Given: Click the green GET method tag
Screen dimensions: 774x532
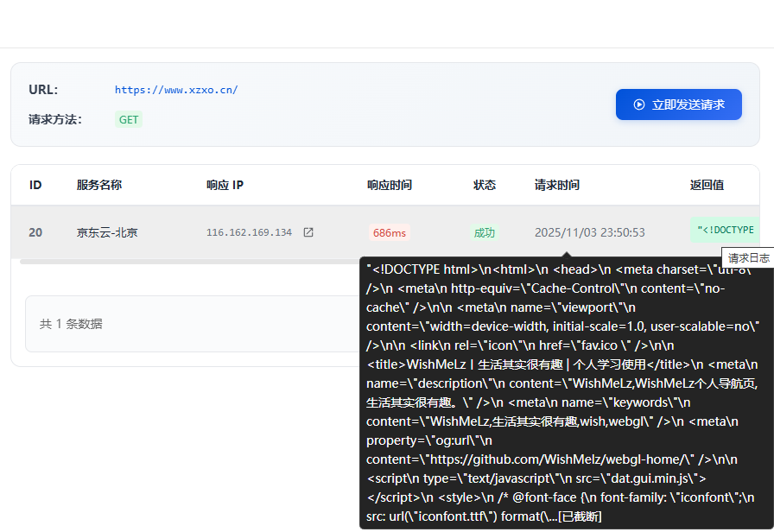Looking at the screenshot, I should click(x=129, y=120).
